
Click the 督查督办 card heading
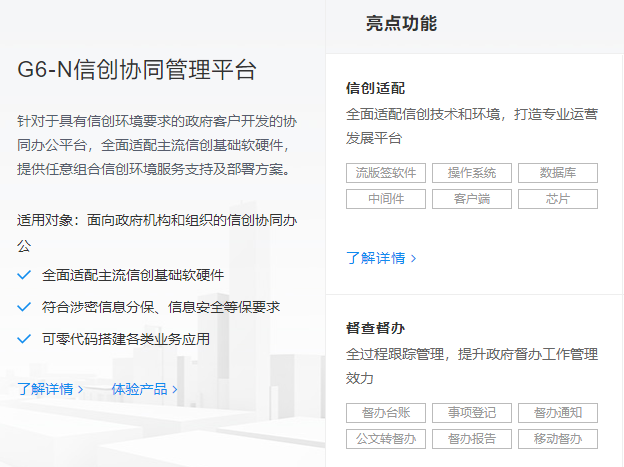point(375,328)
